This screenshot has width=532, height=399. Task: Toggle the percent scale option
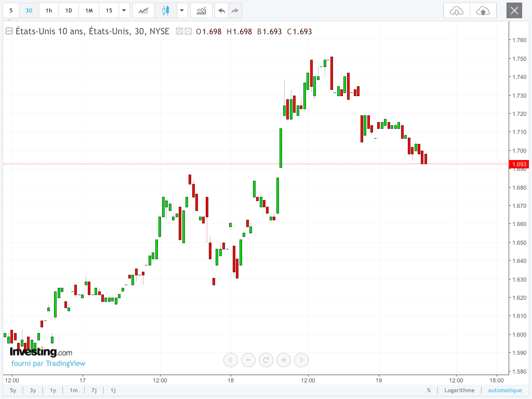coord(429,390)
